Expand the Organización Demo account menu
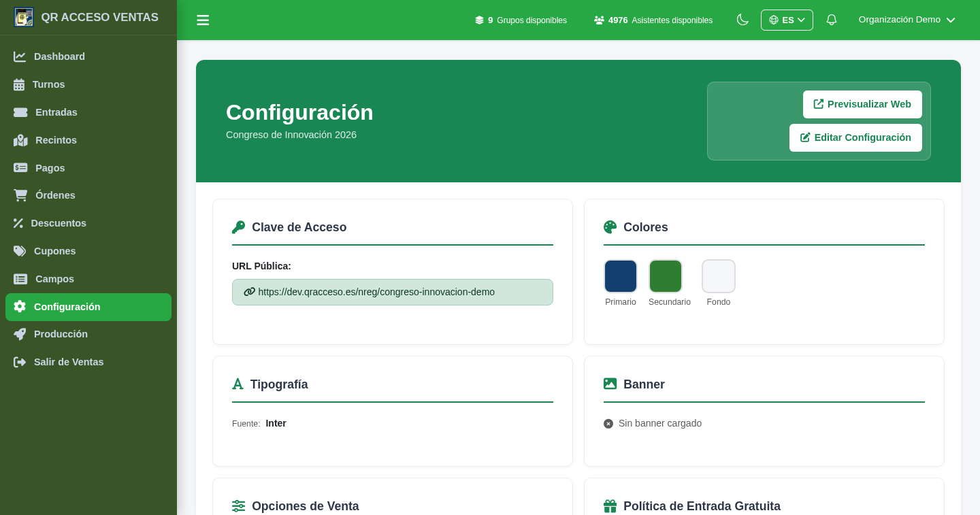 pyautogui.click(x=906, y=20)
